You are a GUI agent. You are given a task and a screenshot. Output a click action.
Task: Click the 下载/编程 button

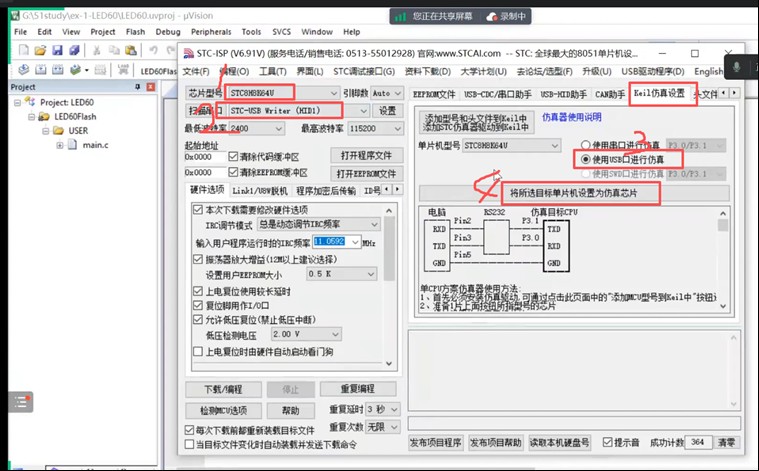pyautogui.click(x=224, y=389)
